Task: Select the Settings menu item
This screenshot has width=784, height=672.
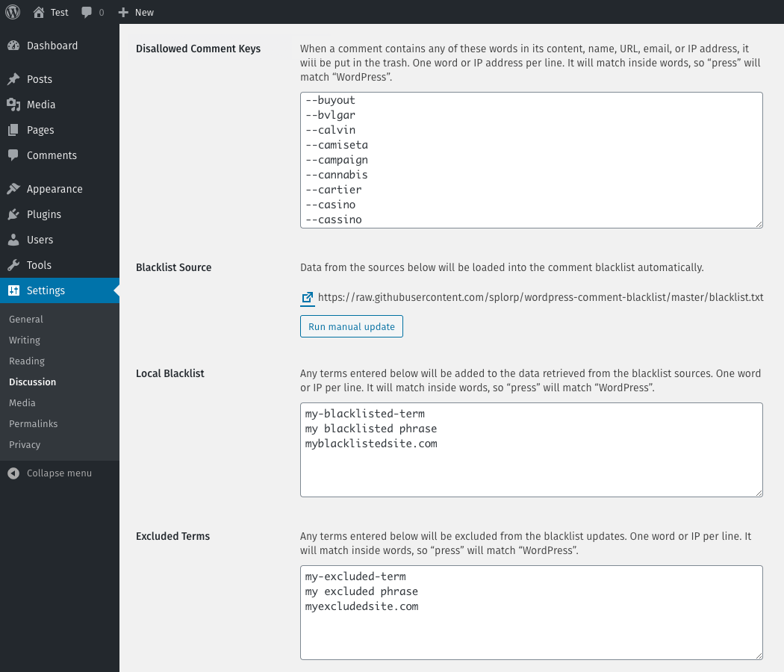Action: pos(60,290)
